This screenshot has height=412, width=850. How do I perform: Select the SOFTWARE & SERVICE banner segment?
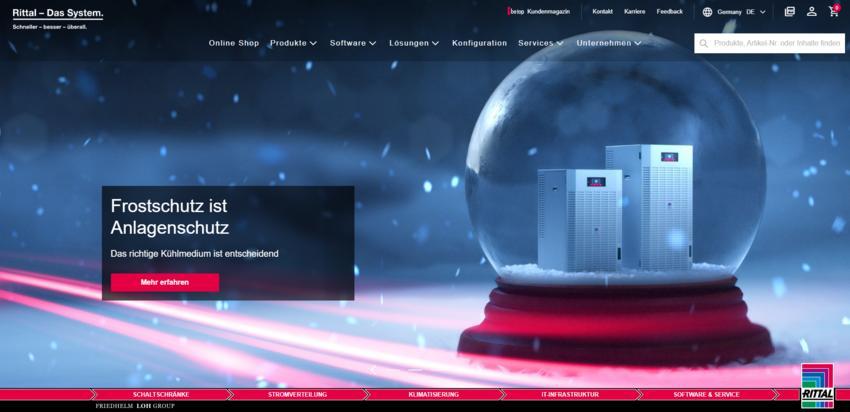tap(706, 395)
